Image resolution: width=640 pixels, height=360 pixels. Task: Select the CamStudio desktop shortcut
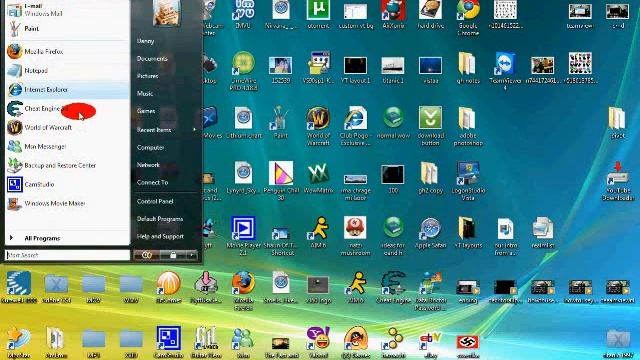[169, 342]
